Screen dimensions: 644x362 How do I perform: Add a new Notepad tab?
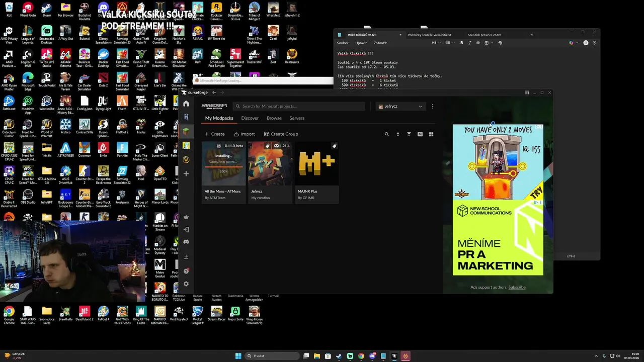point(532,35)
